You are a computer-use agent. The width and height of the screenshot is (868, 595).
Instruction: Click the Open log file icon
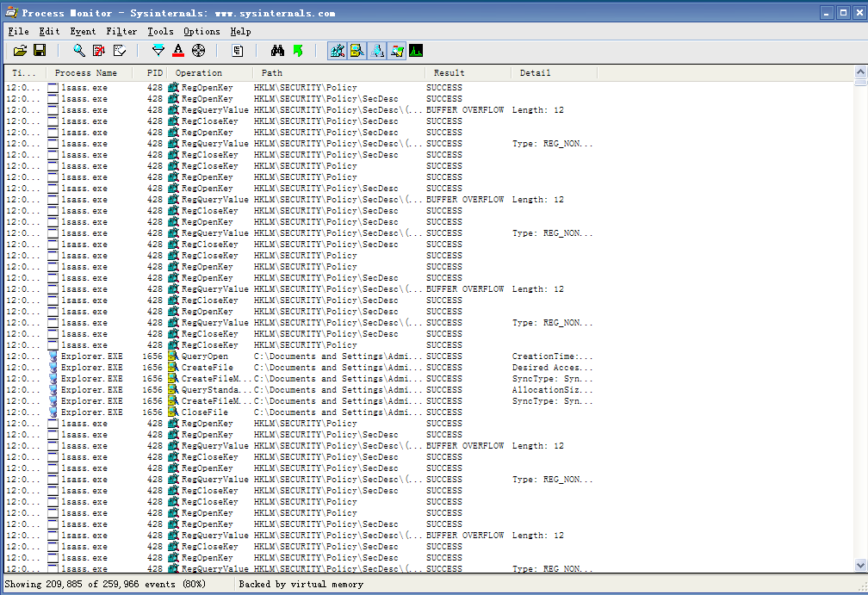[x=20, y=51]
